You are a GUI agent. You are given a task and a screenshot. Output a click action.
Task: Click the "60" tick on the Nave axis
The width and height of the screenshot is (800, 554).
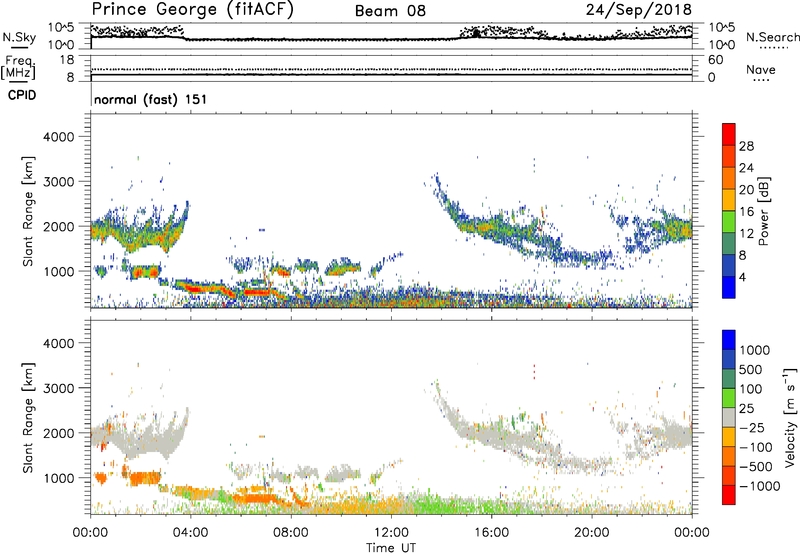(x=715, y=60)
